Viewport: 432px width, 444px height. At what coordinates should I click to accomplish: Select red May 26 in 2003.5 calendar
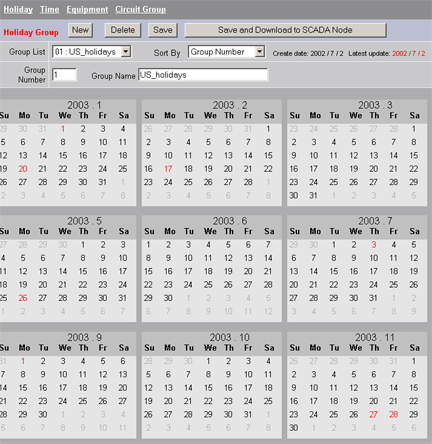click(23, 298)
